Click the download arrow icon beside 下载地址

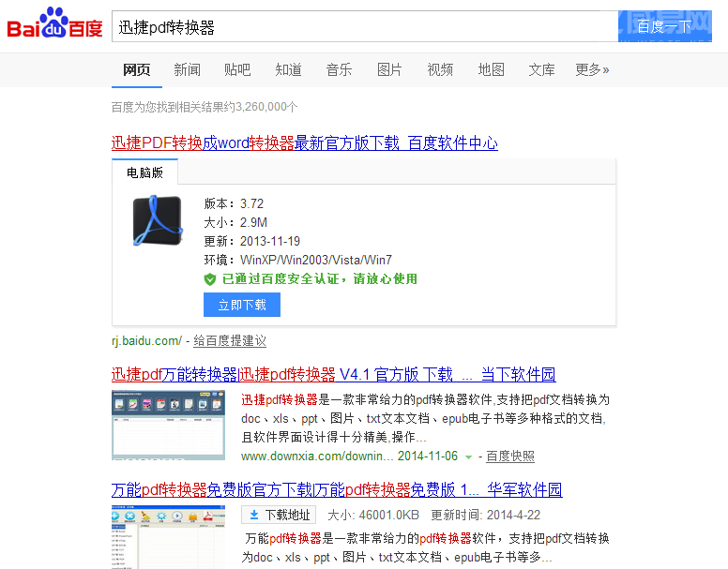[x=254, y=515]
